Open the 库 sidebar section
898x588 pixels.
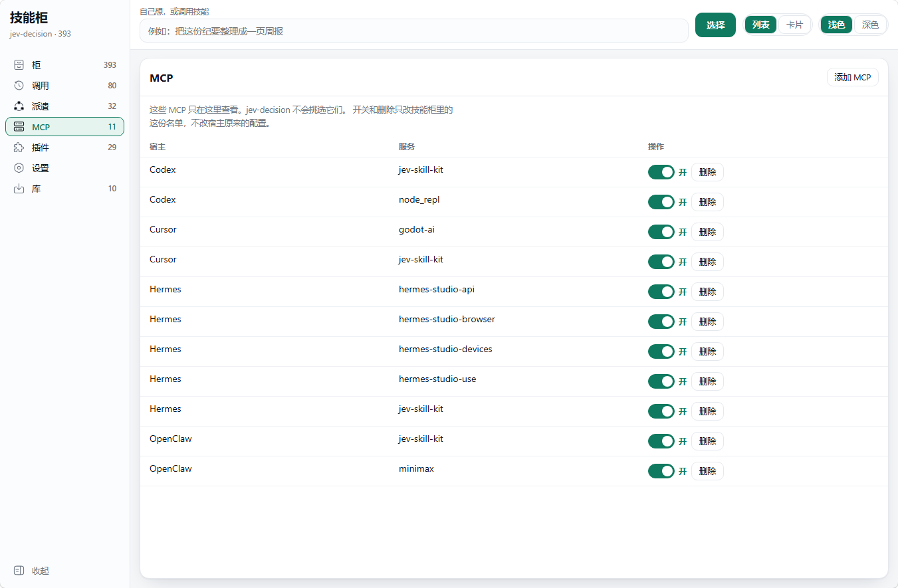point(64,189)
